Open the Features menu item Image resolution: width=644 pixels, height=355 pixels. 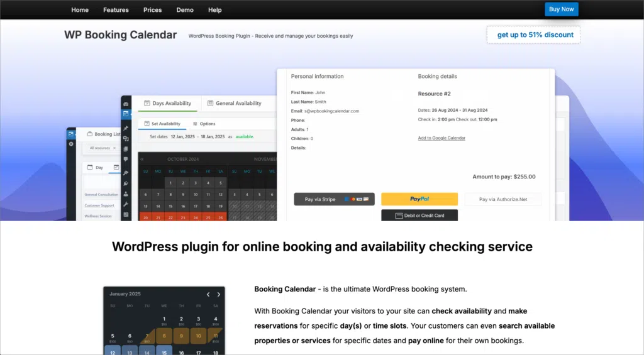tap(116, 10)
